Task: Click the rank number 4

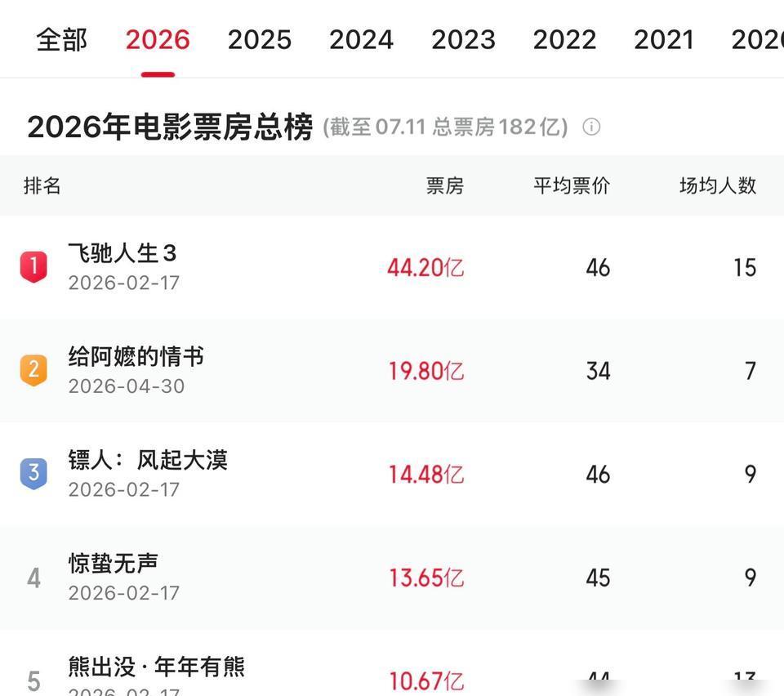Action: [33, 578]
